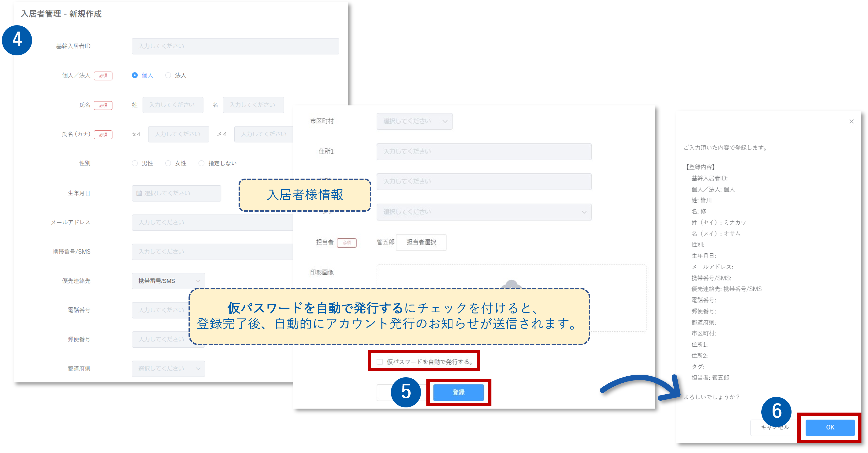This screenshot has height=453, width=868.
Task: Open the 市区町村 dropdown
Action: click(414, 121)
